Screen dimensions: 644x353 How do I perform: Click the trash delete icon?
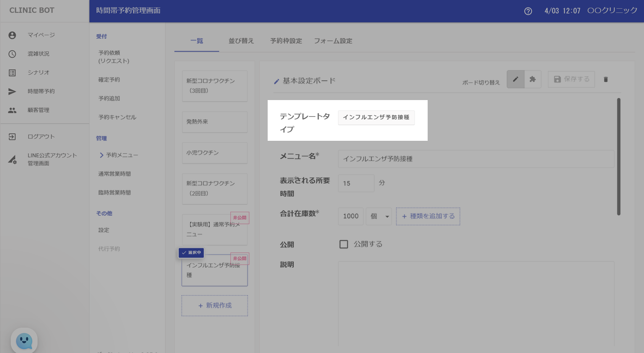[606, 79]
